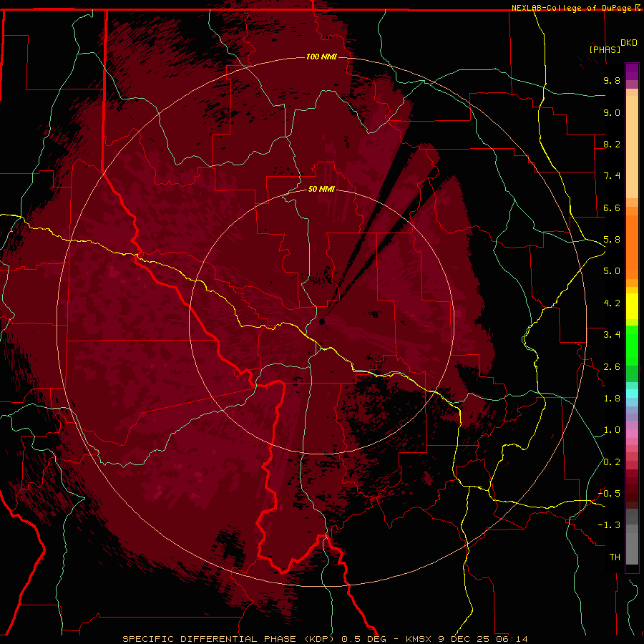This screenshot has width=644, height=644.
Task: Click the 1.0 value on the color scale
Action: tap(612, 430)
